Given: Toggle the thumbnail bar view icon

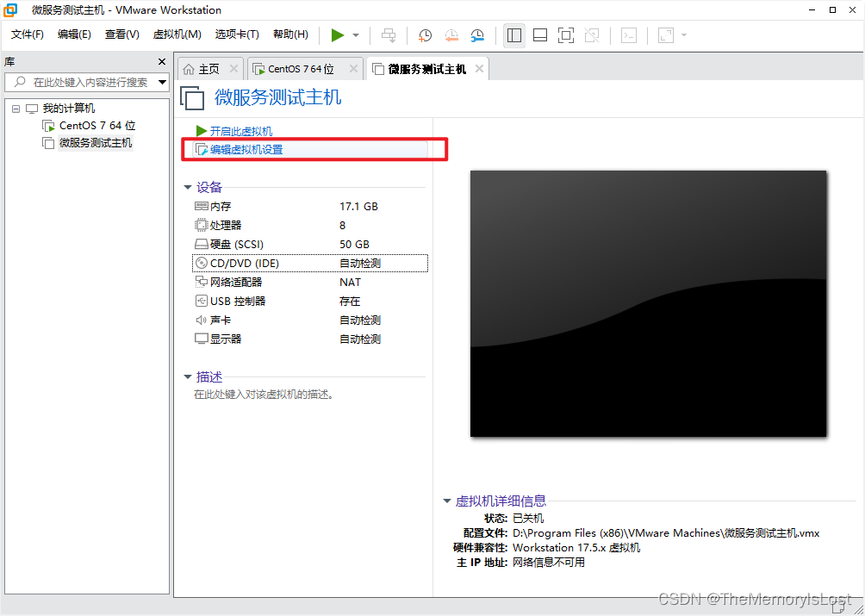Looking at the screenshot, I should coord(540,35).
